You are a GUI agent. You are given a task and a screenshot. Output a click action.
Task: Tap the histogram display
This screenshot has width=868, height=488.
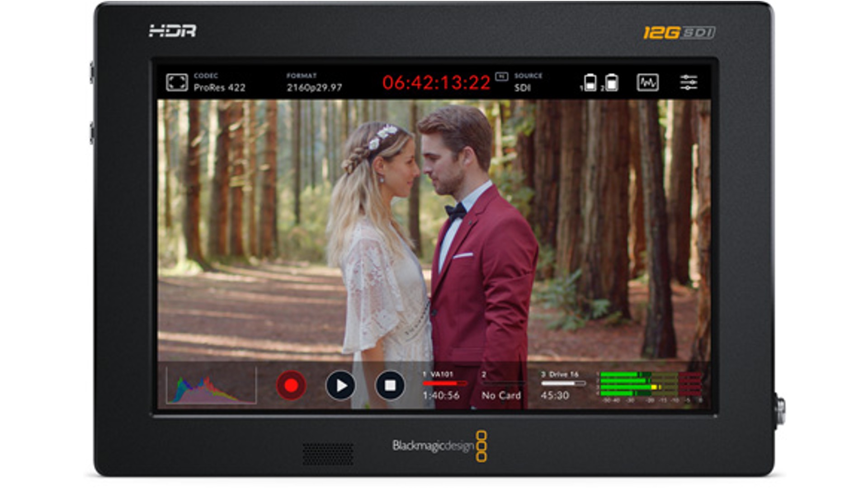pyautogui.click(x=211, y=385)
